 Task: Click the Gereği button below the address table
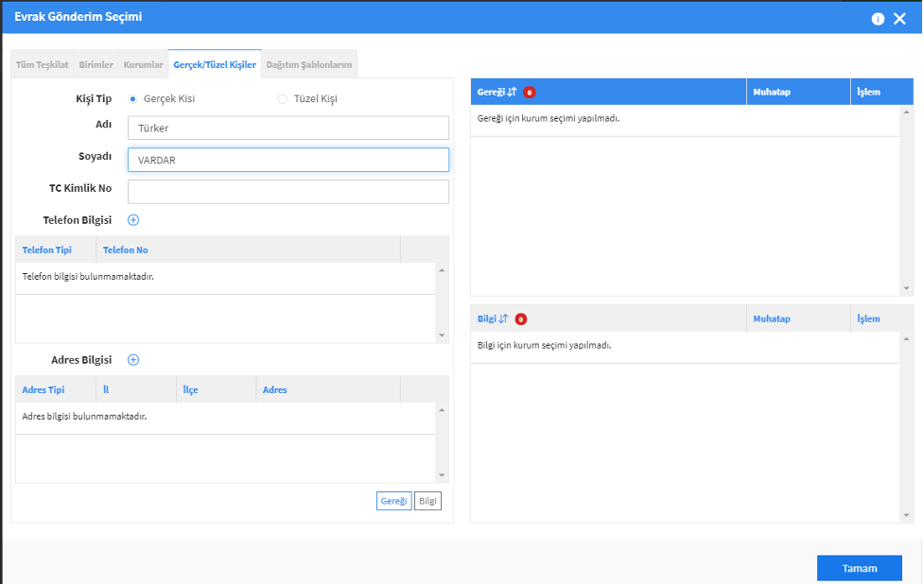(393, 501)
